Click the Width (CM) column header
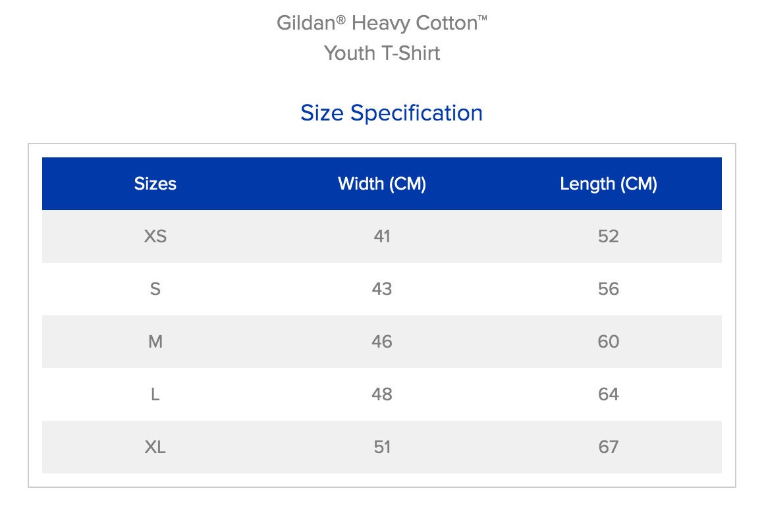Screen dimensions: 764x532 pyautogui.click(x=382, y=184)
